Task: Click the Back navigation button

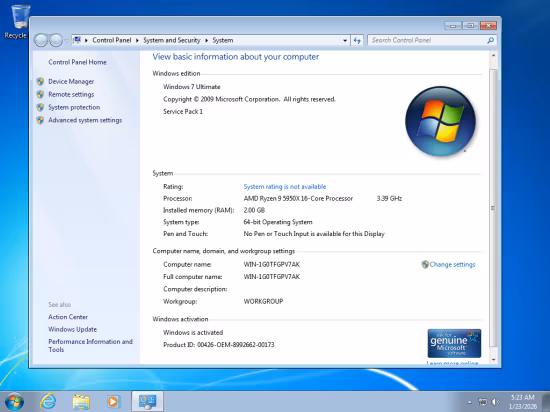Action: click(41, 40)
